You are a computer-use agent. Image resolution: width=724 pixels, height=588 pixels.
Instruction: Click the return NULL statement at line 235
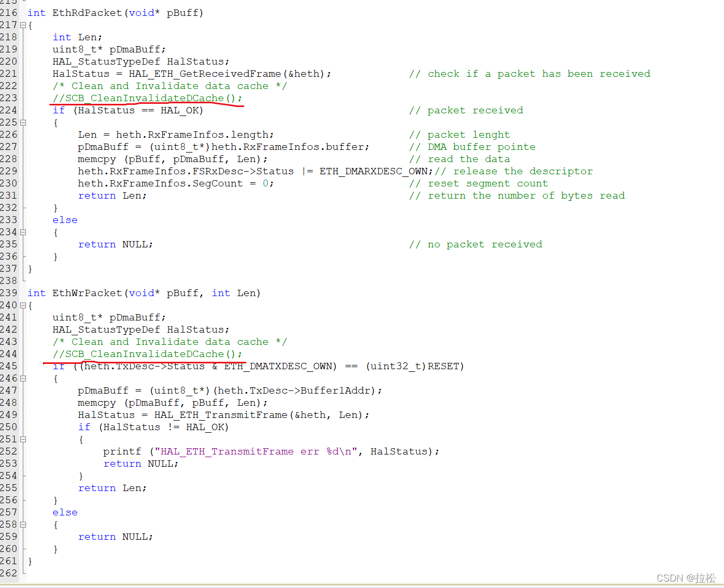click(x=115, y=244)
